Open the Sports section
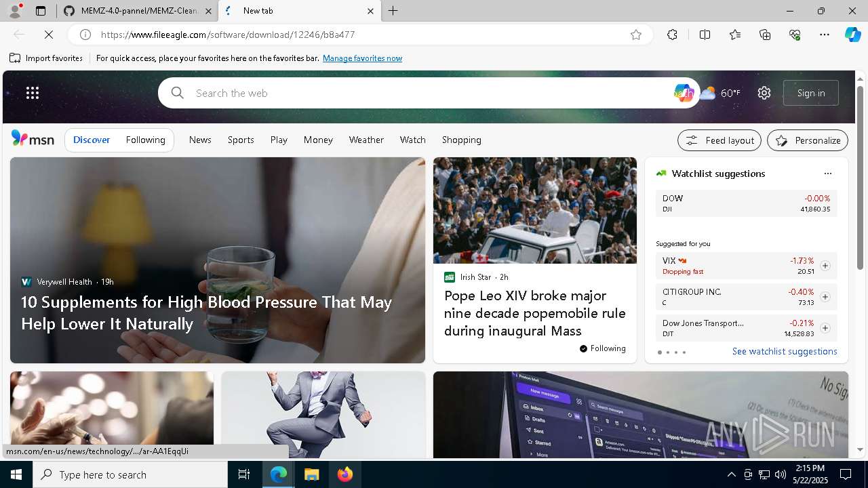Screen dimensions: 868x488 [241, 140]
